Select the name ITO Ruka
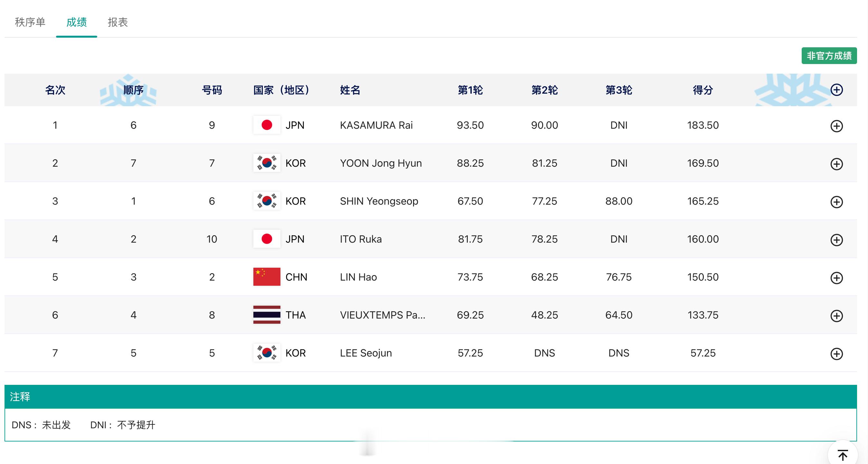 [361, 239]
